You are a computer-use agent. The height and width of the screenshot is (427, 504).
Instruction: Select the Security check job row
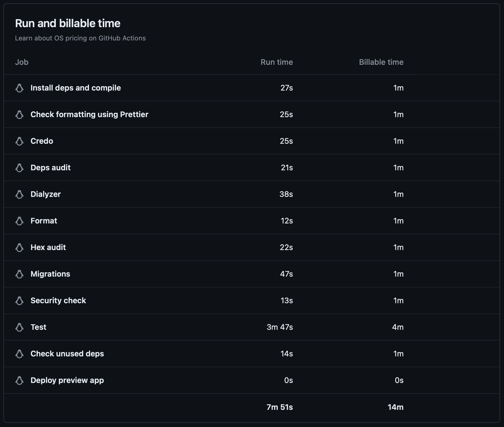[x=58, y=300]
